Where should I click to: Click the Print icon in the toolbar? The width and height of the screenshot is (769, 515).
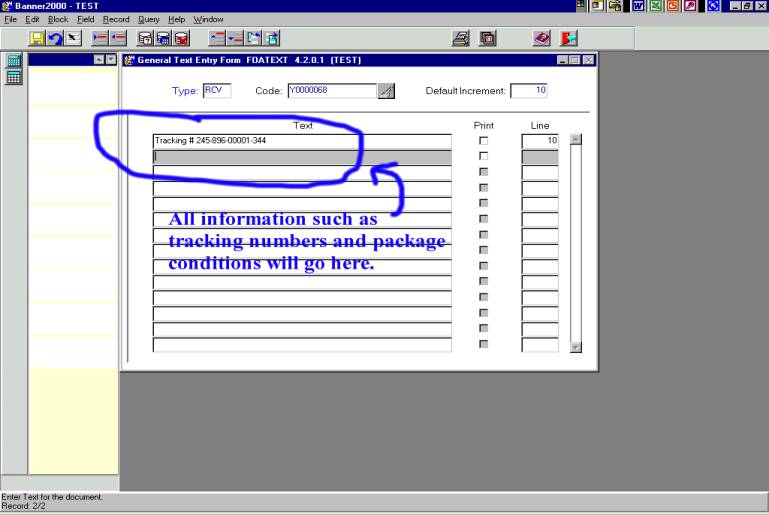461,38
